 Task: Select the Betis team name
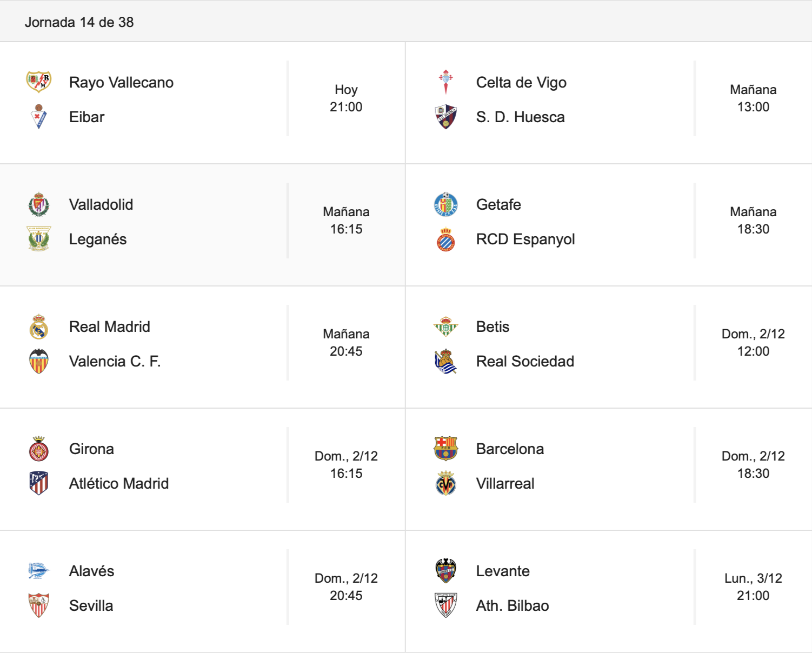[492, 326]
